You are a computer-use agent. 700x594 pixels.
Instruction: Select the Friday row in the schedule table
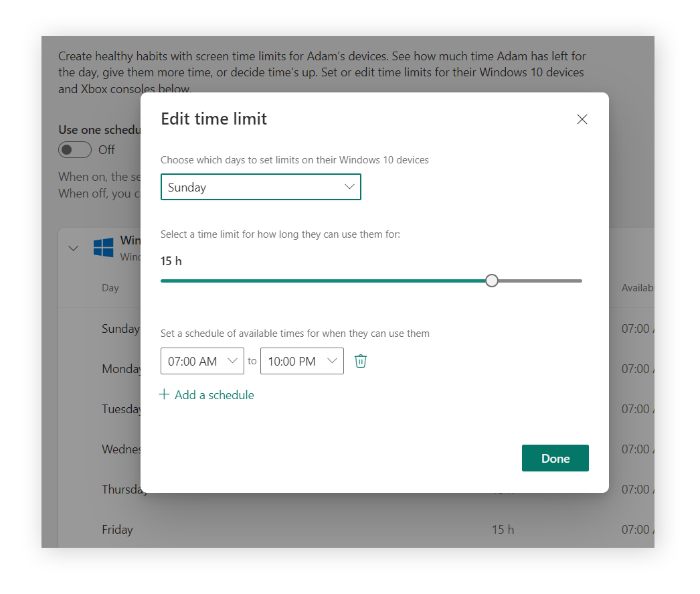[x=117, y=529]
